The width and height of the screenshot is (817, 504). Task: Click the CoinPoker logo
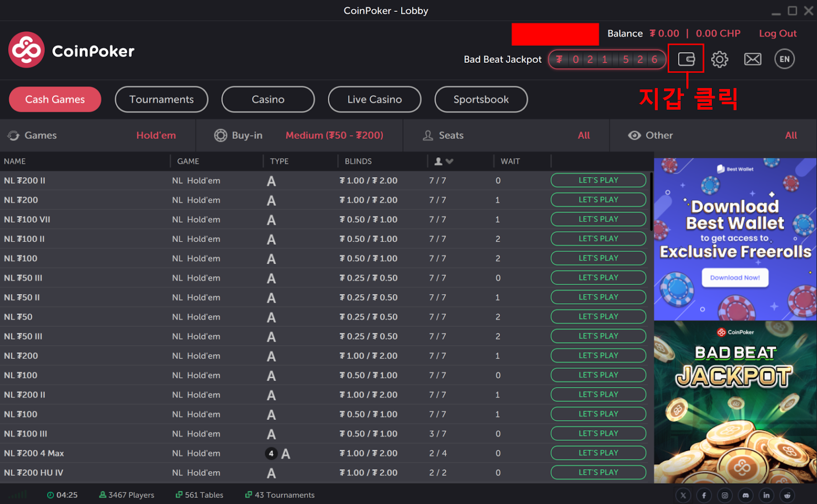(71, 50)
